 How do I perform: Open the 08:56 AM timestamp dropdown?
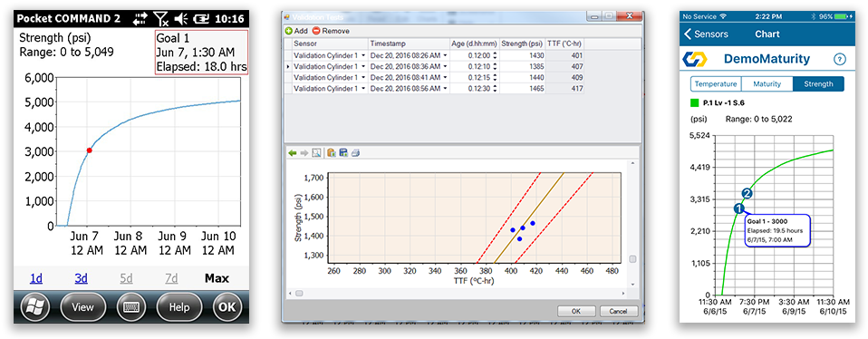445,89
